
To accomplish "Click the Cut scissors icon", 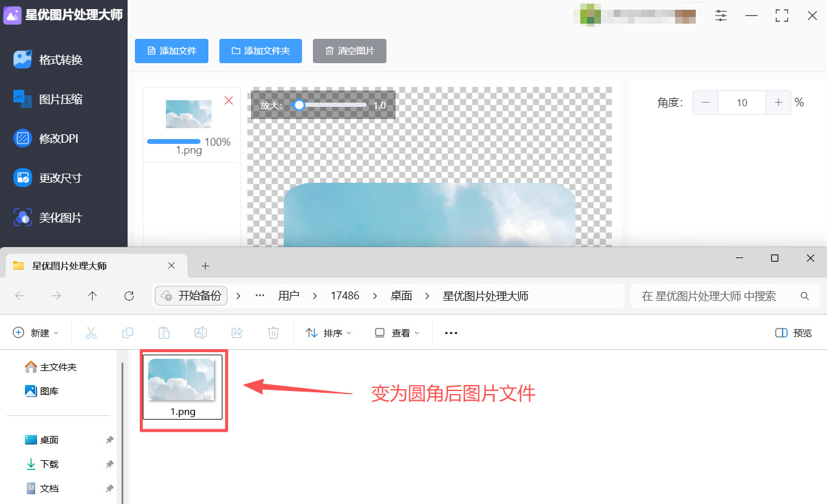I will coord(91,333).
